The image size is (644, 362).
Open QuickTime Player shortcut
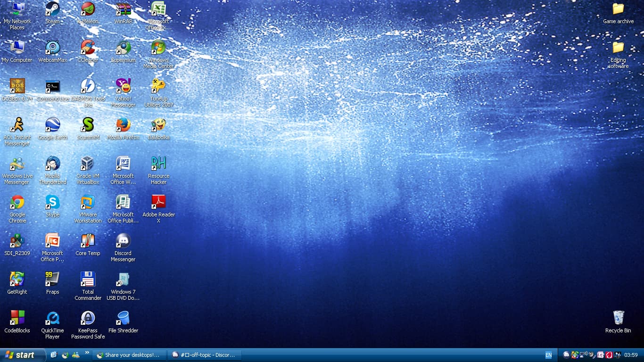point(52,318)
